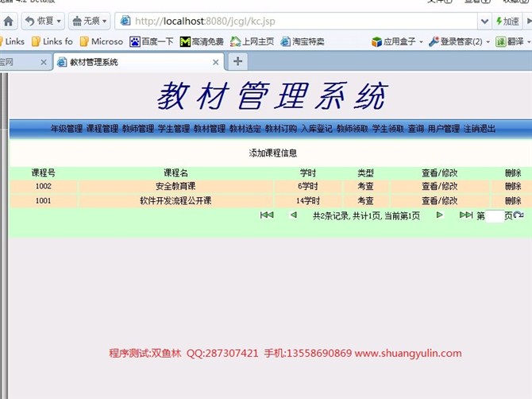Image resolution: width=532 pixels, height=399 pixels.
Task: Click 安全教育课 course name
Action: click(175, 186)
